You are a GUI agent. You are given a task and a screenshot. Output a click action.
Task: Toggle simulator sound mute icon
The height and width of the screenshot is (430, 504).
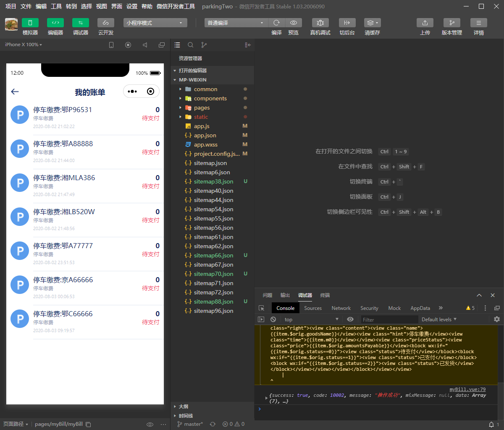145,45
